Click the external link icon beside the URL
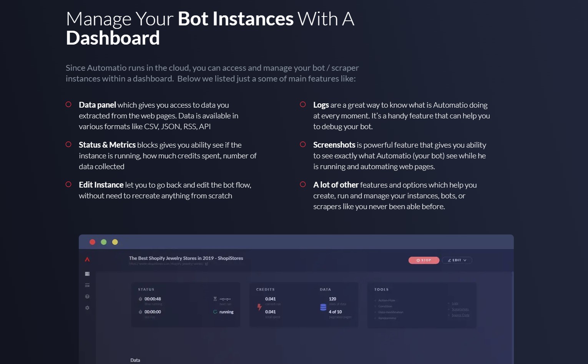This screenshot has height=364, width=588. [x=206, y=264]
